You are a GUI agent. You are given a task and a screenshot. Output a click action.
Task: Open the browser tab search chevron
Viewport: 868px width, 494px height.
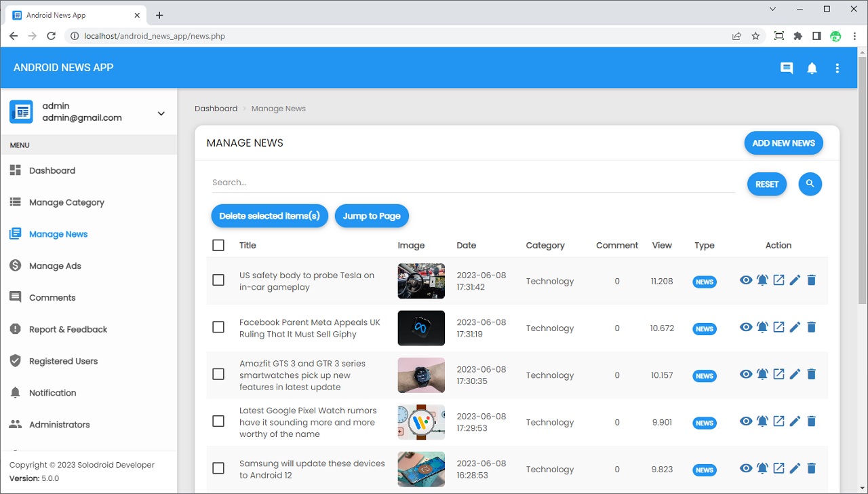click(772, 9)
